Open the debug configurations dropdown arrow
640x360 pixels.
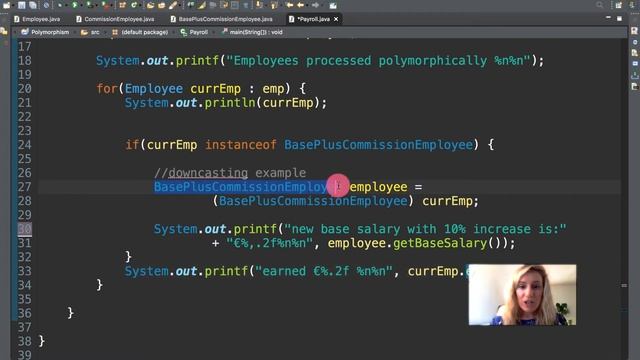67,6
